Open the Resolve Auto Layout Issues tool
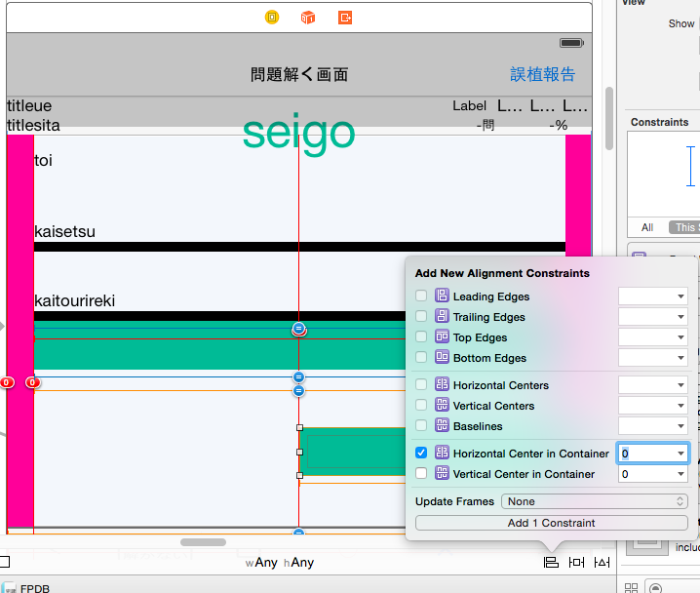 [x=602, y=562]
